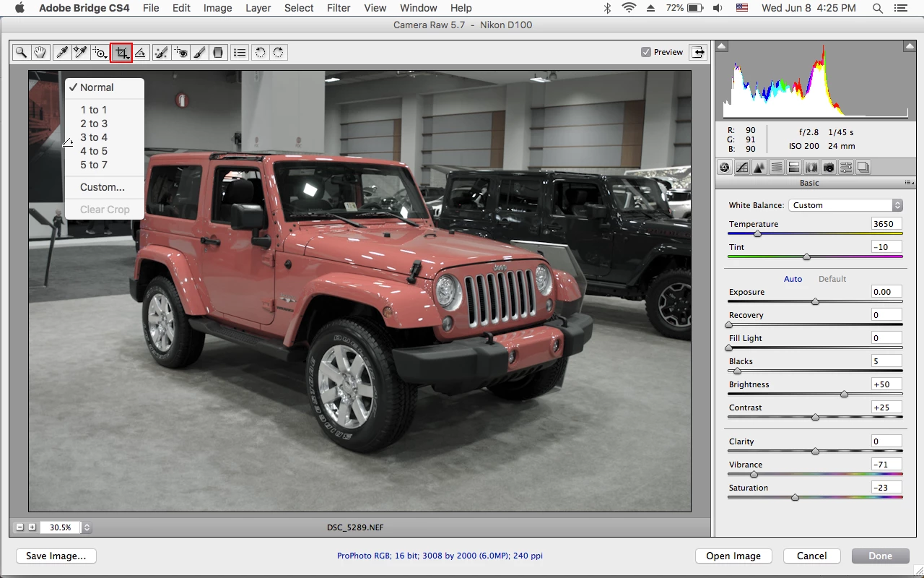
Task: Click Auto tone adjustment link
Action: click(x=793, y=279)
